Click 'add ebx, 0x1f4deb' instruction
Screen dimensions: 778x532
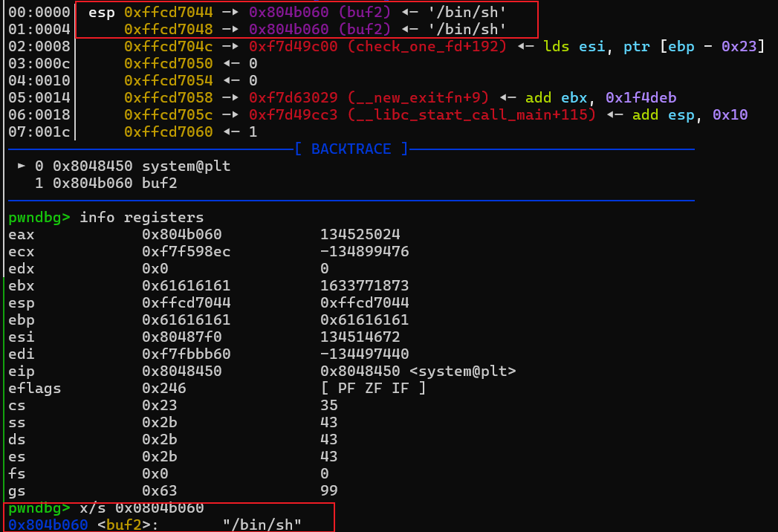(x=601, y=97)
